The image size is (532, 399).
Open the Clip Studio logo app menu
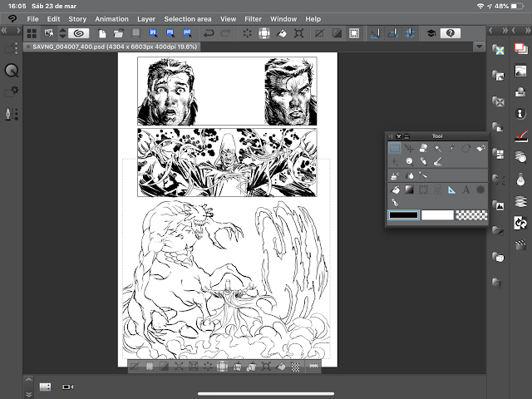(x=12, y=18)
